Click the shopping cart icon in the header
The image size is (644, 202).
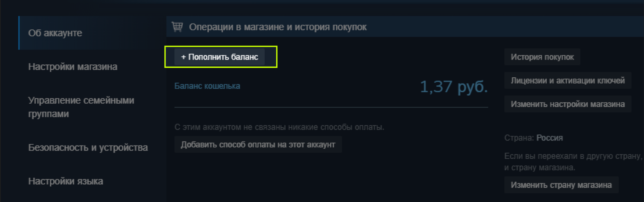(x=177, y=27)
